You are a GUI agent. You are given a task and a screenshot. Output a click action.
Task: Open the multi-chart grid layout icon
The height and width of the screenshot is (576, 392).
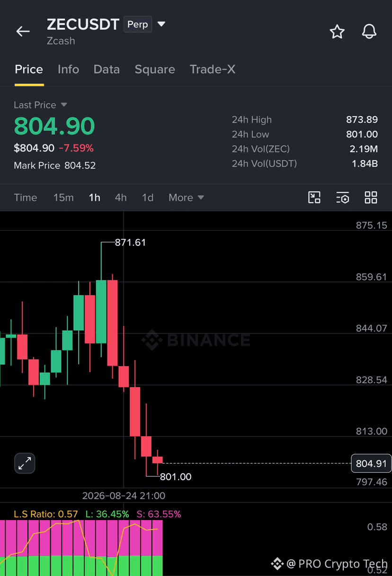pyautogui.click(x=371, y=198)
